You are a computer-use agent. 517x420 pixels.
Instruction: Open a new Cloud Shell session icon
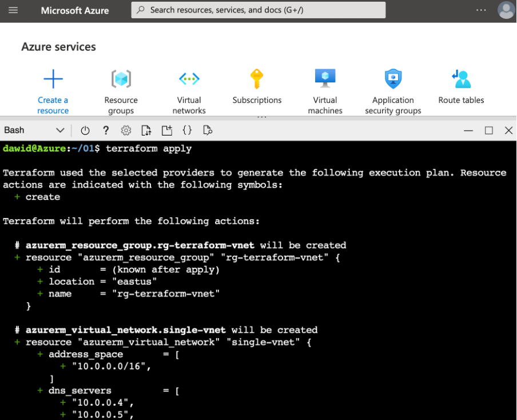[x=167, y=130]
